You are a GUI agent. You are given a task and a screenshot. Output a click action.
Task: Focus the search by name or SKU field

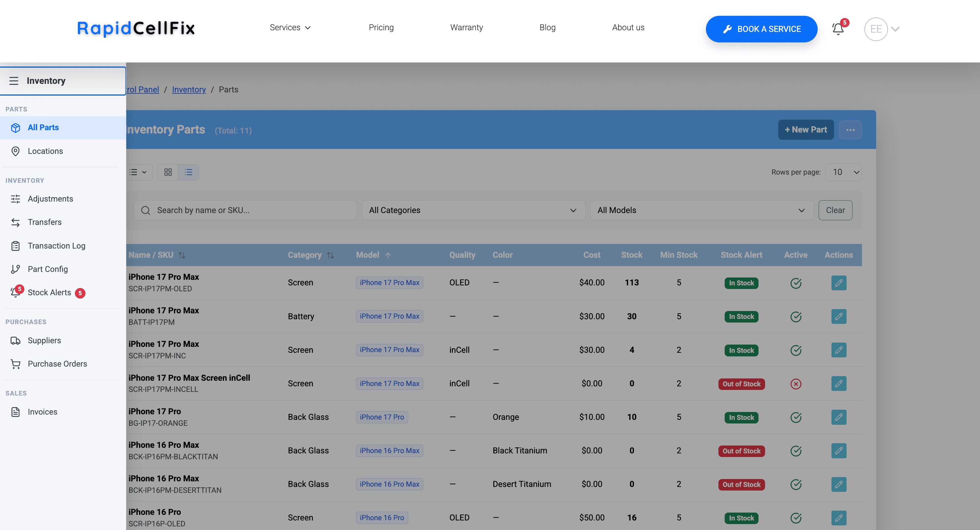click(x=245, y=210)
